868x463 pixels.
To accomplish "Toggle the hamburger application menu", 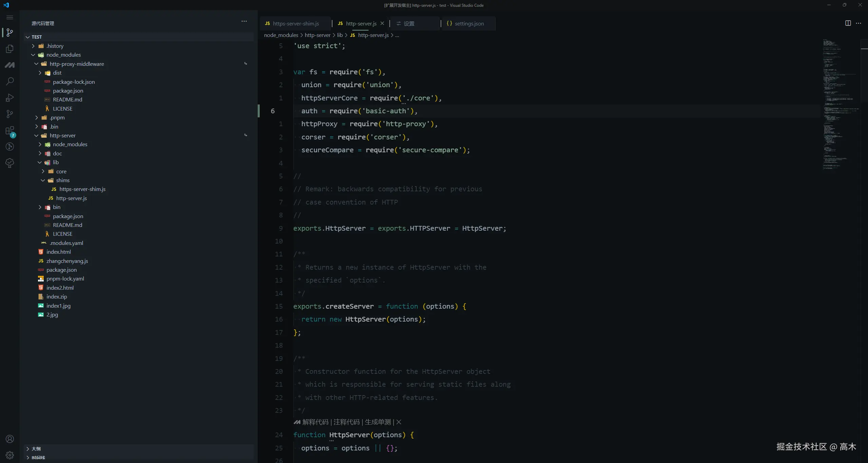I will [10, 17].
